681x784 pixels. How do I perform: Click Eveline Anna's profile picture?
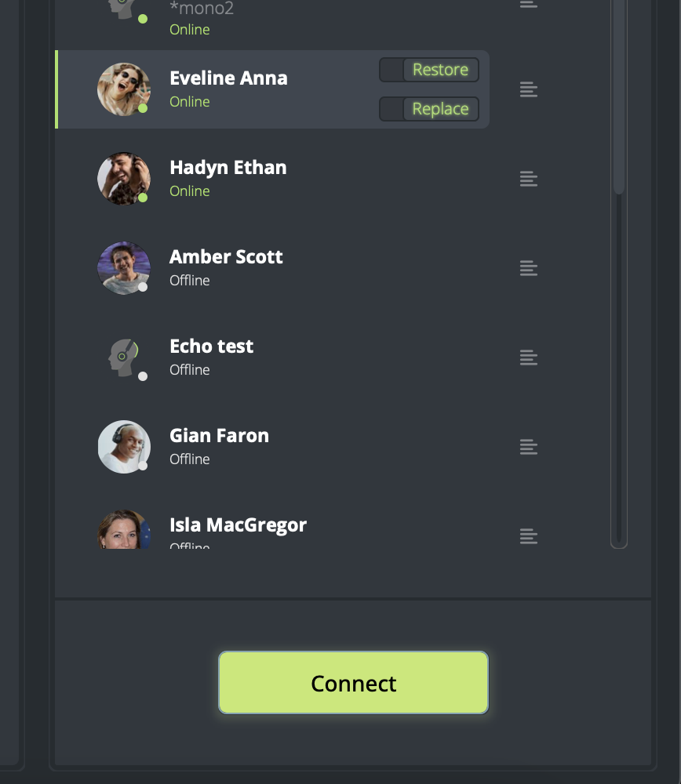[124, 89]
